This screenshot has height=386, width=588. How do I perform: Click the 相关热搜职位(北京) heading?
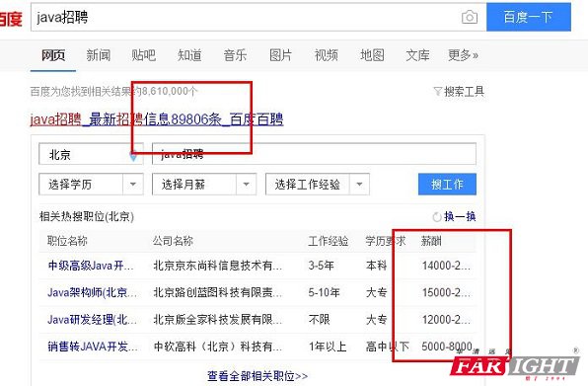87,216
